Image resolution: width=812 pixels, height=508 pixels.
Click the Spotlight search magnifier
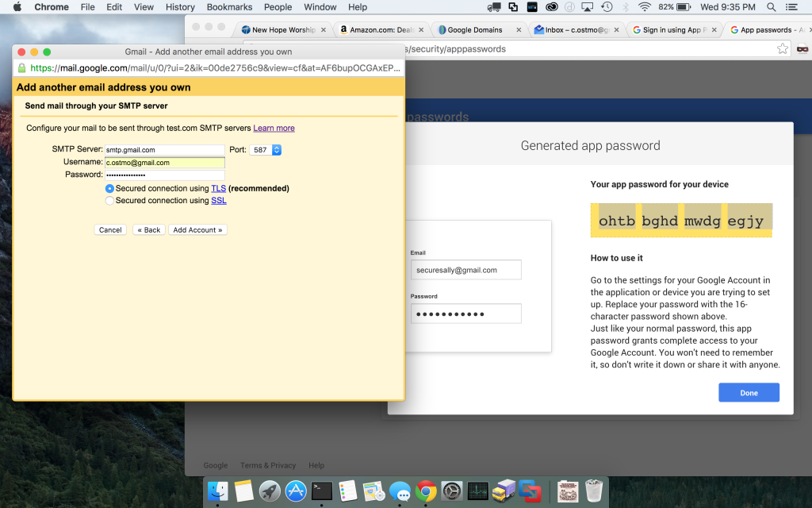(771, 6)
